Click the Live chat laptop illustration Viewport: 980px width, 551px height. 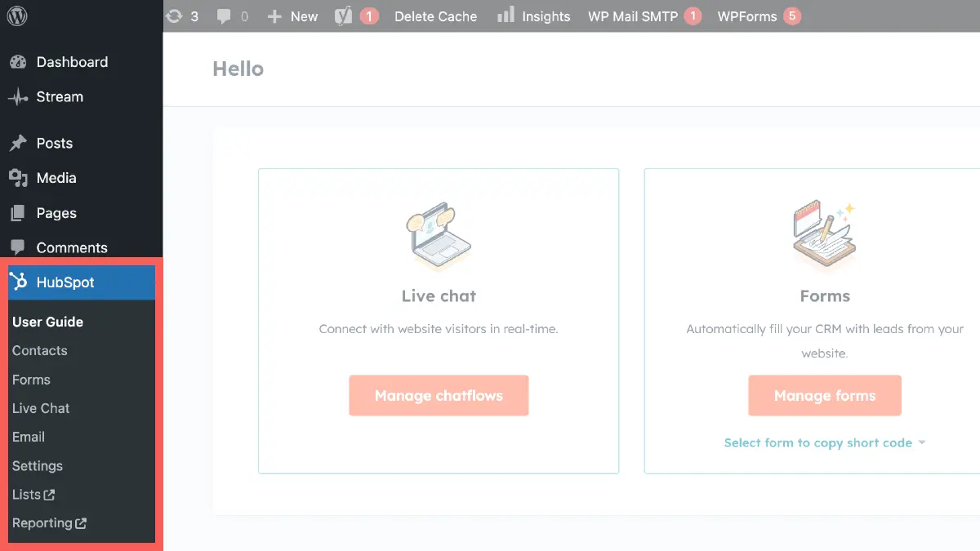[x=439, y=236]
